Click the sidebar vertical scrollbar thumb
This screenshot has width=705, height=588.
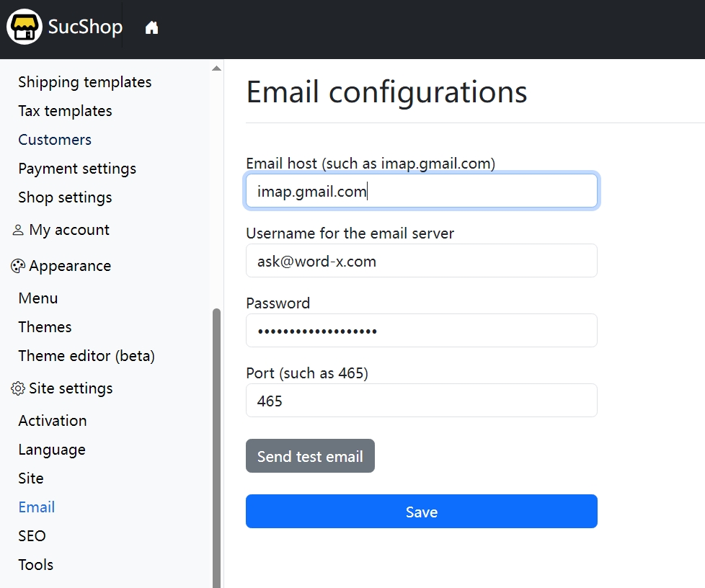click(216, 447)
